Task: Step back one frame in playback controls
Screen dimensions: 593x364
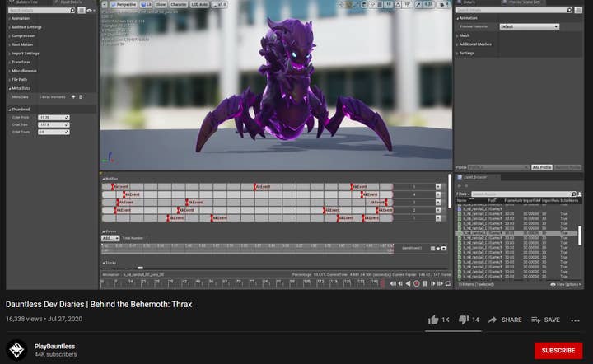Action: [x=400, y=283]
